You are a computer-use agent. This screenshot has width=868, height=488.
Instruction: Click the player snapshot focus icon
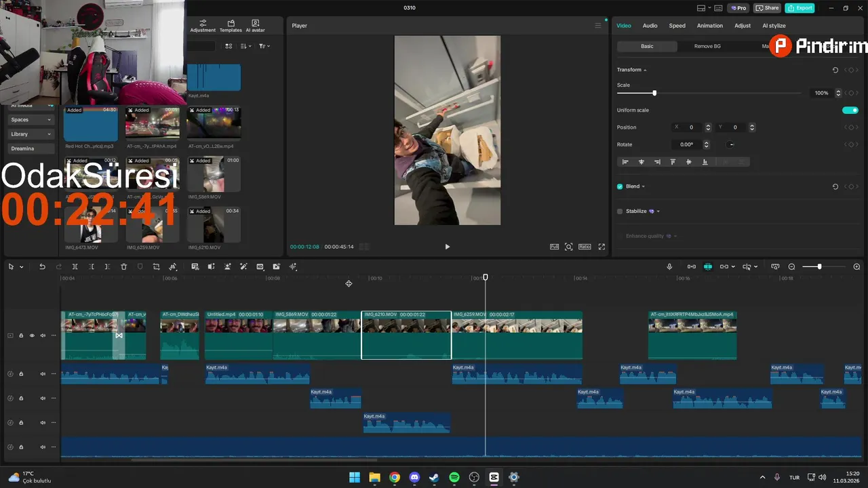pyautogui.click(x=569, y=247)
